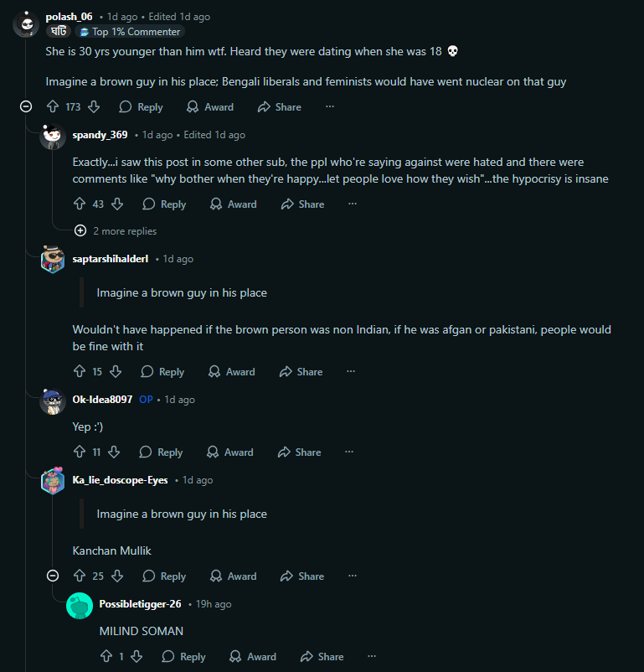The height and width of the screenshot is (672, 644).
Task: Collapse Ka_lie_doscope-Eyes' comment thread
Action: [x=53, y=576]
